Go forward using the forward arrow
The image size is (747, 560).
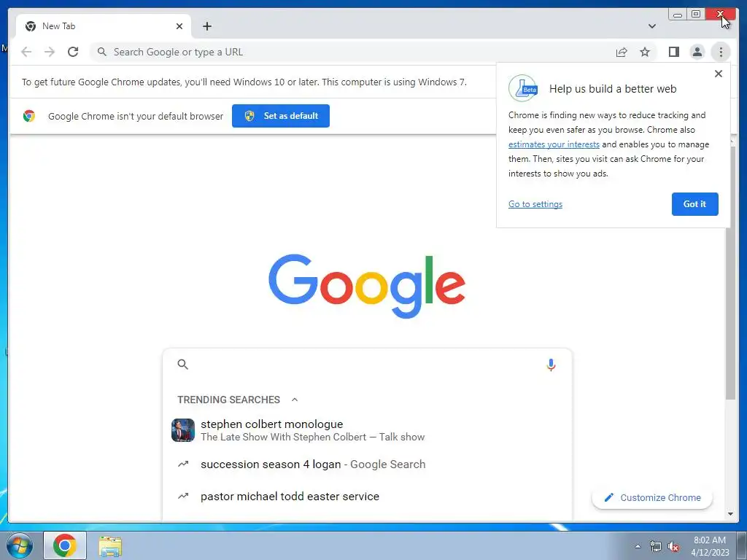[x=50, y=52]
